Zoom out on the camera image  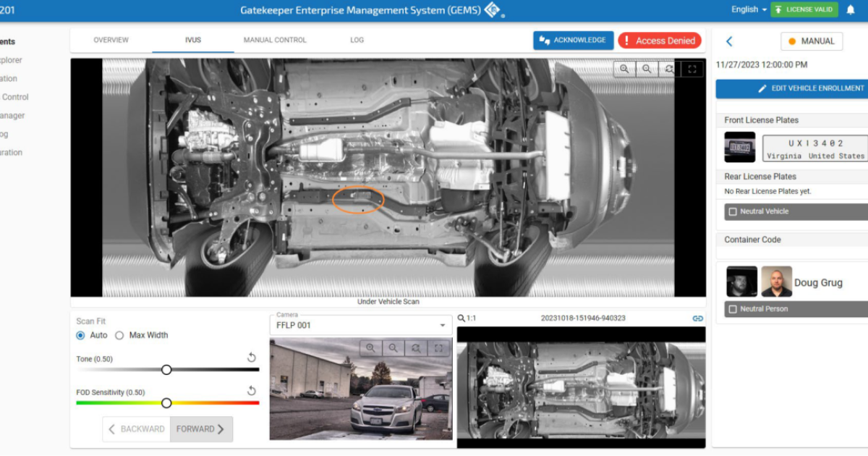coord(393,348)
